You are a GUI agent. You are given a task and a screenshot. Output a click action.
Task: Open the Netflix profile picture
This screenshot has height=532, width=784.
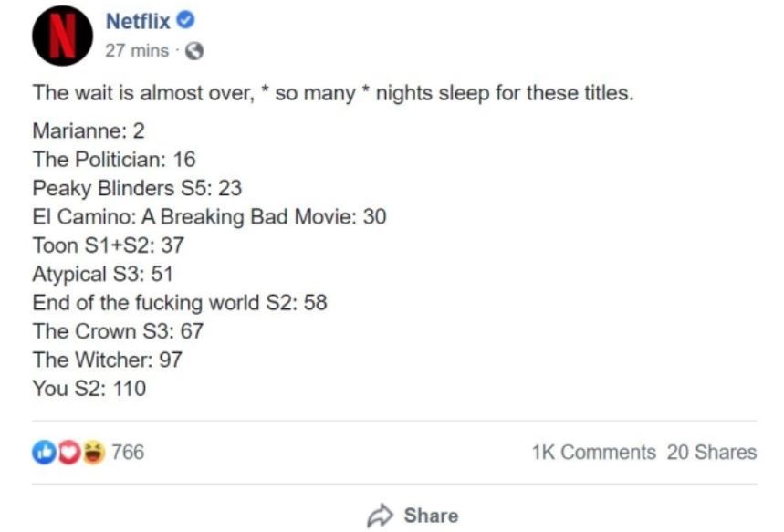pos(62,36)
